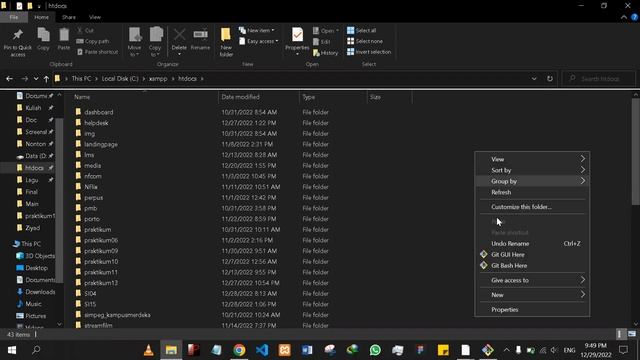The image size is (640, 360).
Task: Click Copy path in ribbon
Action: coord(93,41)
